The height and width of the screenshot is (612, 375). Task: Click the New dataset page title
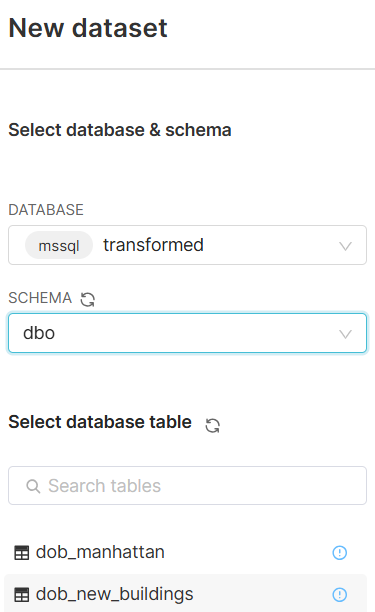click(88, 28)
